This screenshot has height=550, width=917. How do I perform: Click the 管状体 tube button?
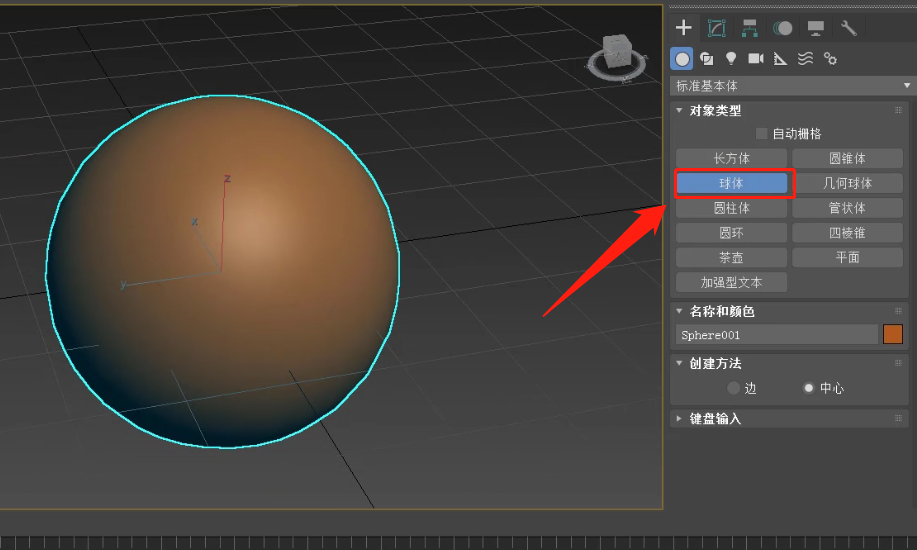pyautogui.click(x=847, y=208)
